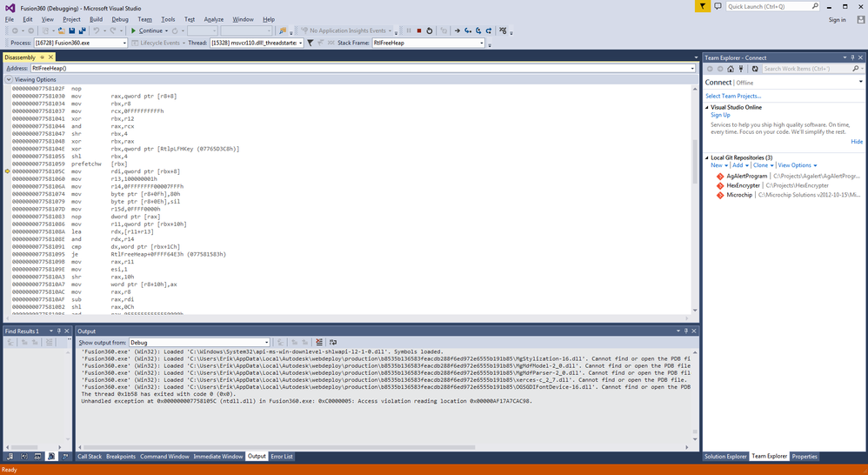This screenshot has height=475, width=868.
Task: Pin the Output window
Action: coord(686,331)
